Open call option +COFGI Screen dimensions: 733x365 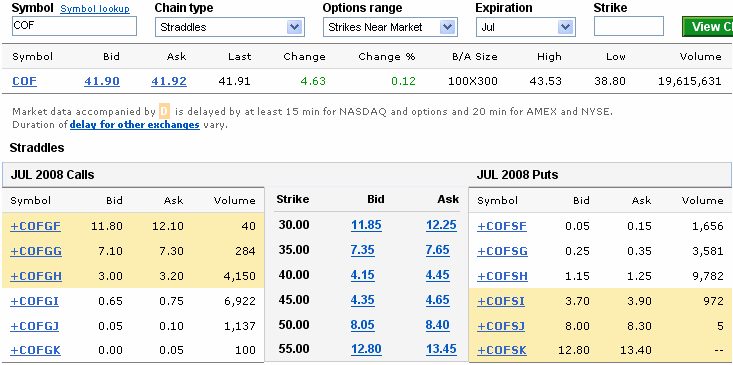tap(35, 301)
